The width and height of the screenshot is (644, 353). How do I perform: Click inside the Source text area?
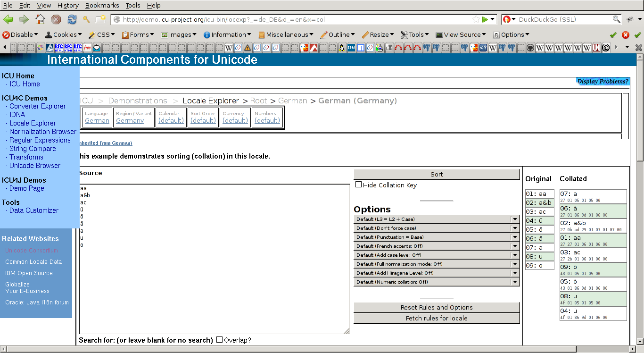click(215, 259)
